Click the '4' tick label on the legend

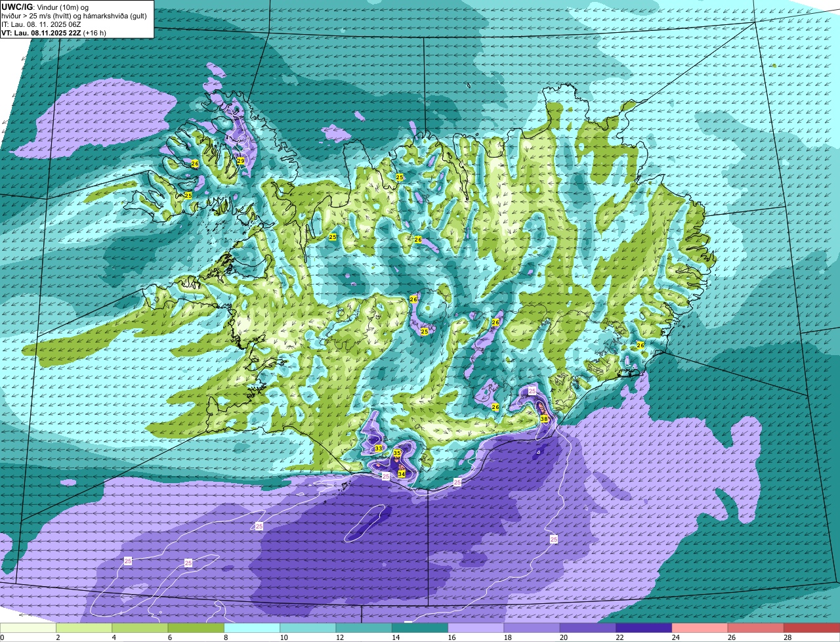click(114, 637)
